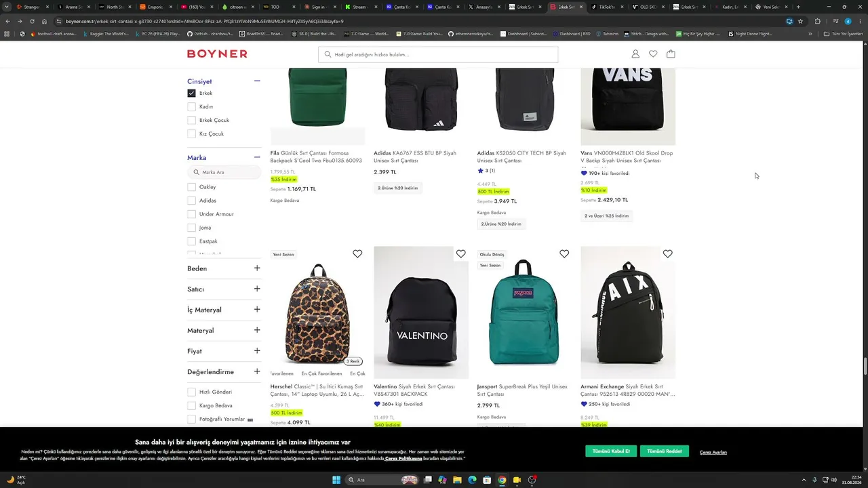The width and height of the screenshot is (868, 488).
Task: Open the Tüm Yer İşaretleri bookmarks folder
Action: (842, 34)
